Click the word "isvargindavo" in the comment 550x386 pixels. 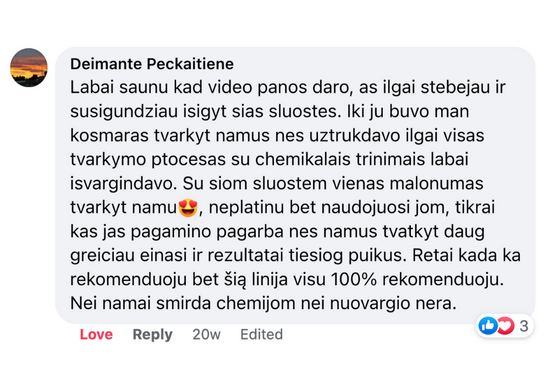[123, 184]
